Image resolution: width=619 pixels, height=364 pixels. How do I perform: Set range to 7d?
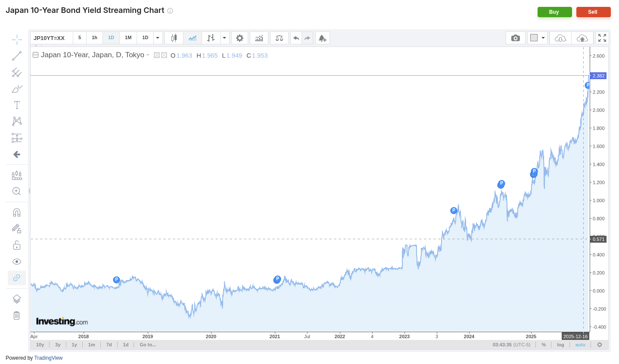tap(109, 345)
